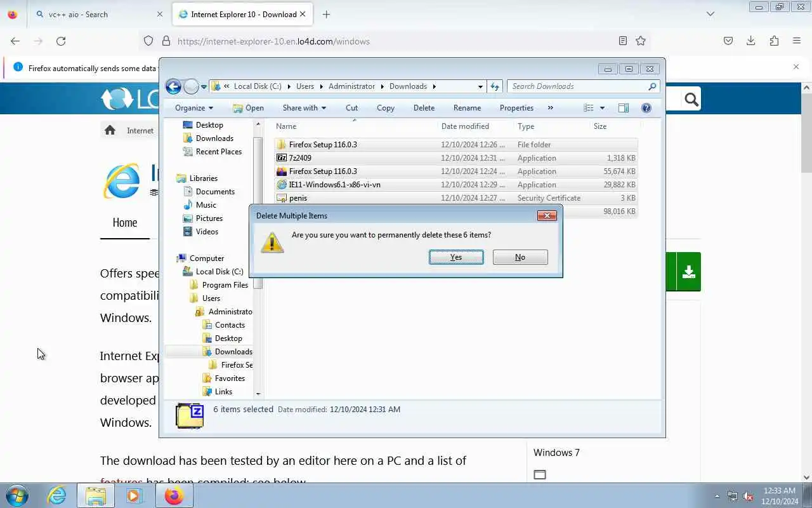Open the recent locations dropdown arrow
This screenshot has width=812, height=508.
tap(204, 86)
